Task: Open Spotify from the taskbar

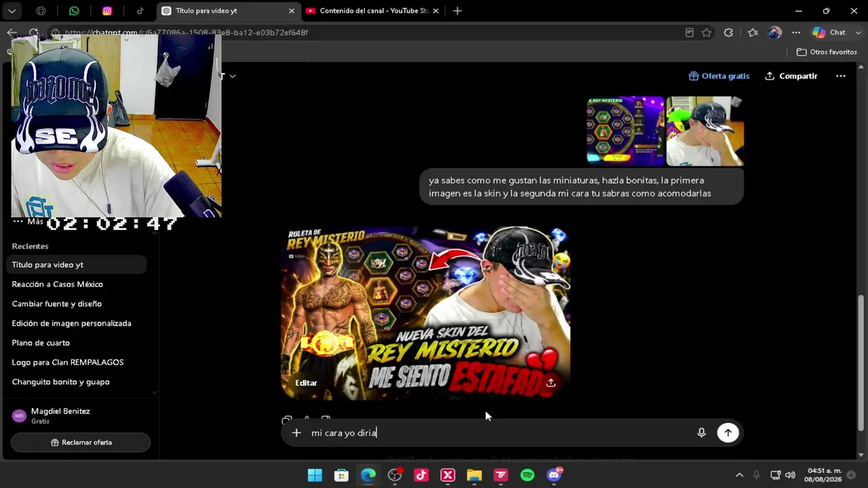Action: click(x=527, y=475)
